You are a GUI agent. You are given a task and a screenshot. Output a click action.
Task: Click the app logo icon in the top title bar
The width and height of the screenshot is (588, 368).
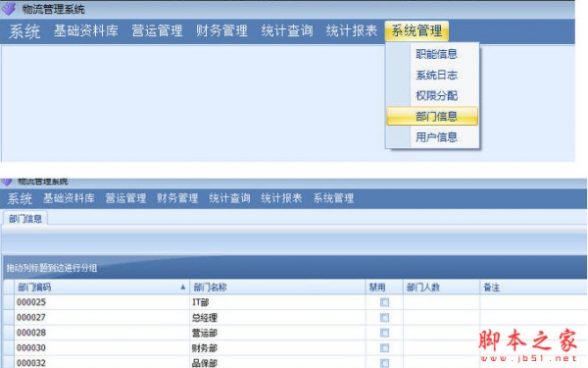(9, 8)
